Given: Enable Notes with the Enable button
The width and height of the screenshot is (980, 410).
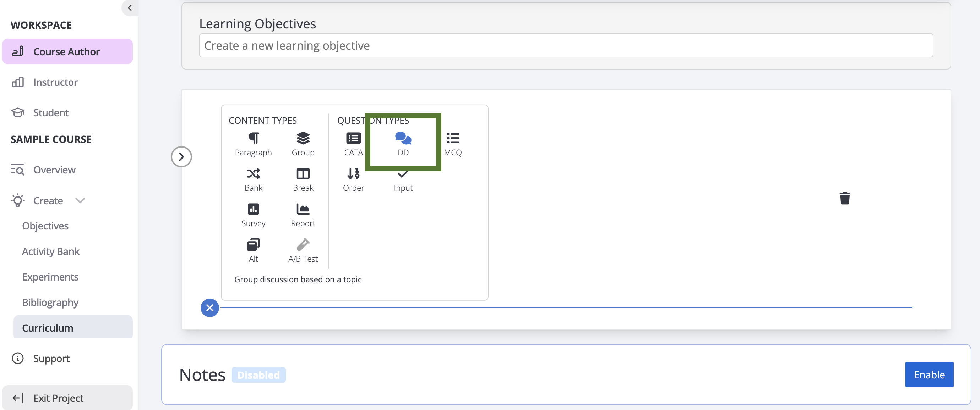Looking at the screenshot, I should tap(929, 374).
